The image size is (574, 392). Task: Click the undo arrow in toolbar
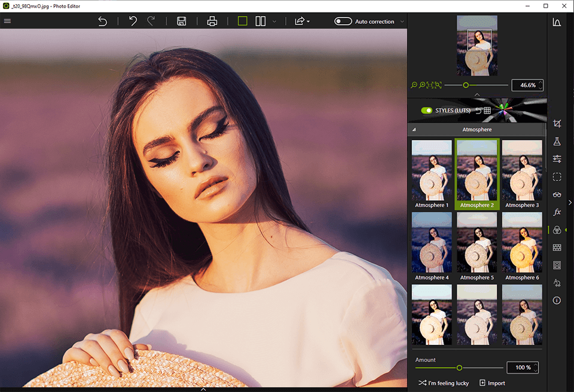coord(133,22)
